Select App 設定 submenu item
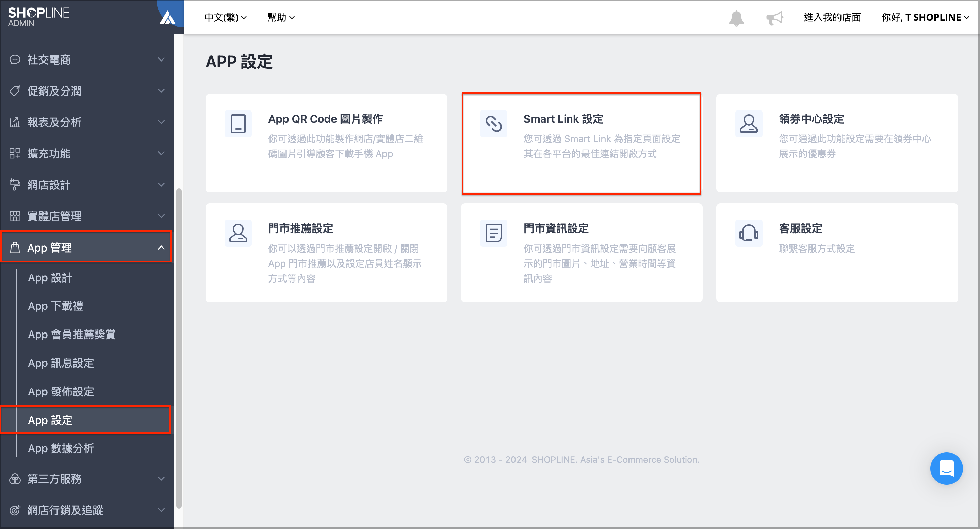980x529 pixels. pyautogui.click(x=86, y=420)
